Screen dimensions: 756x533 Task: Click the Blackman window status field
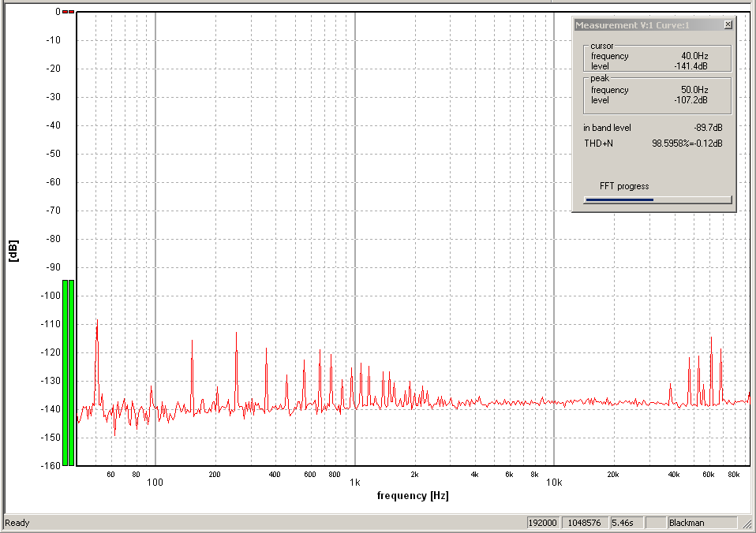tap(701, 523)
